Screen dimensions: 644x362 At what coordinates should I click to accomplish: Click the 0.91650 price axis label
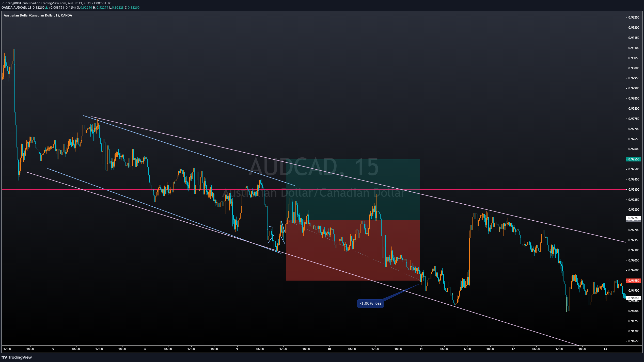click(x=634, y=341)
